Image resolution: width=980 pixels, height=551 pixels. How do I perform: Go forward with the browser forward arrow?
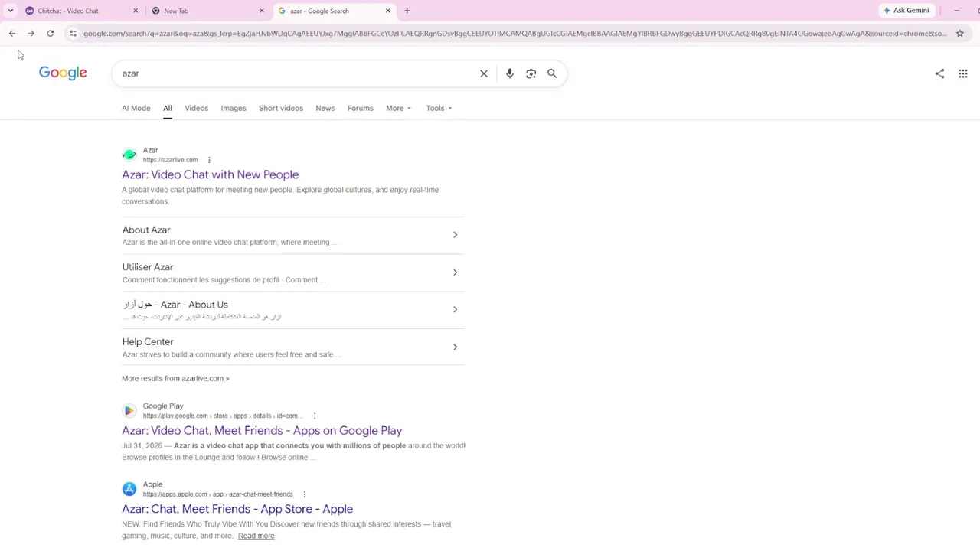click(x=31, y=34)
